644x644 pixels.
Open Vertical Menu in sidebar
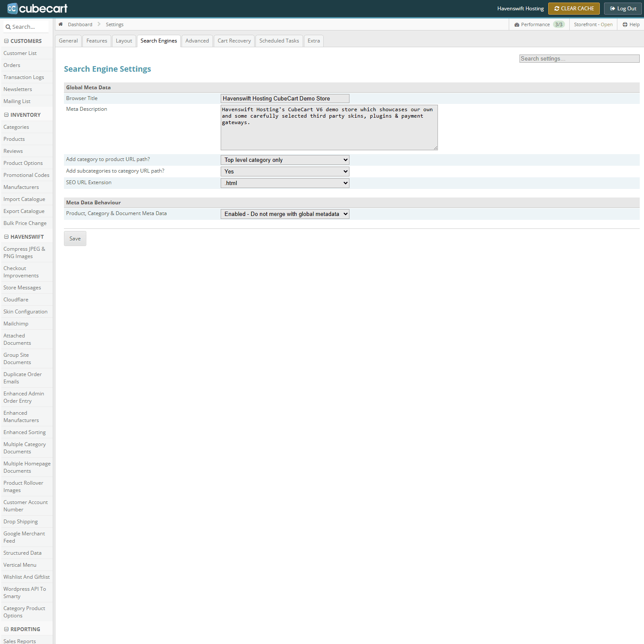pos(20,565)
